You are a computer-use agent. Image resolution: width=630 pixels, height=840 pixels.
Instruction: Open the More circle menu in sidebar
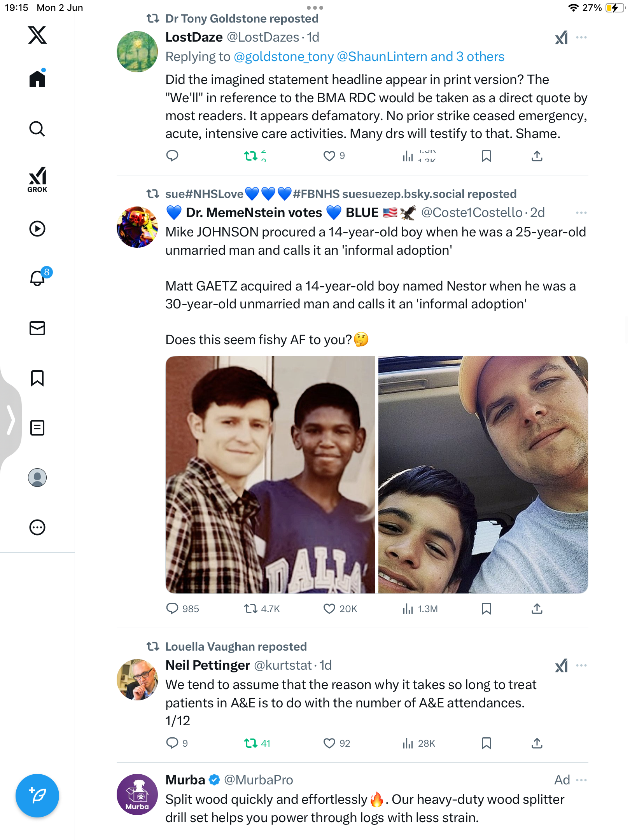[37, 527]
